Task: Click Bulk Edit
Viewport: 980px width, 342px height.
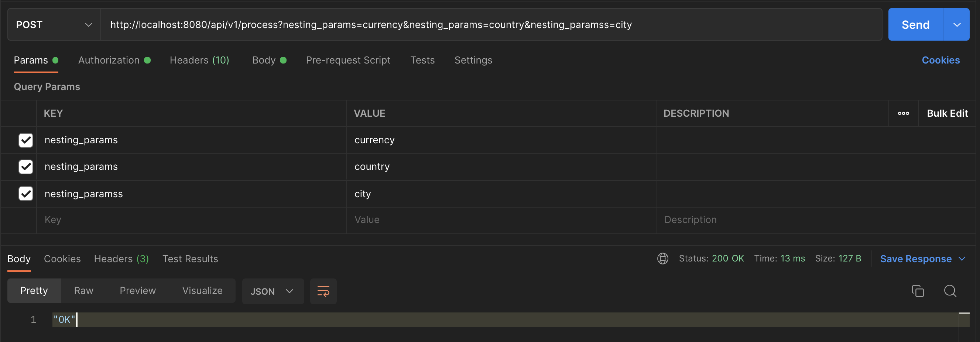Action: (947, 113)
